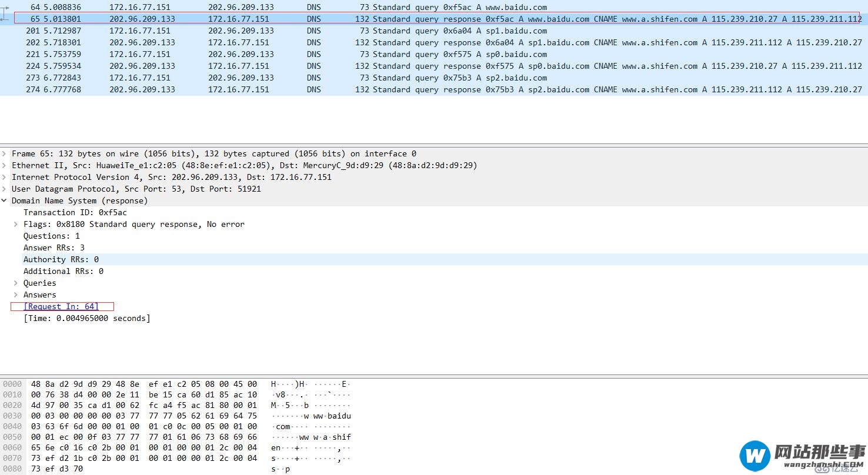Click hex offset 0020 row bytes

[x=144, y=405]
